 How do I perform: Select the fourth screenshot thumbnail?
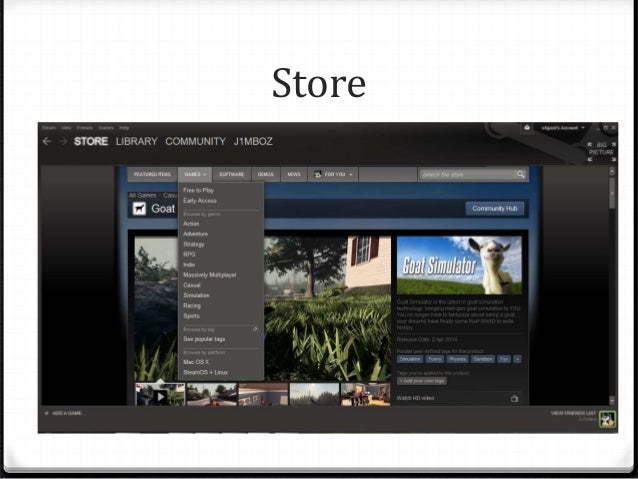314,394
